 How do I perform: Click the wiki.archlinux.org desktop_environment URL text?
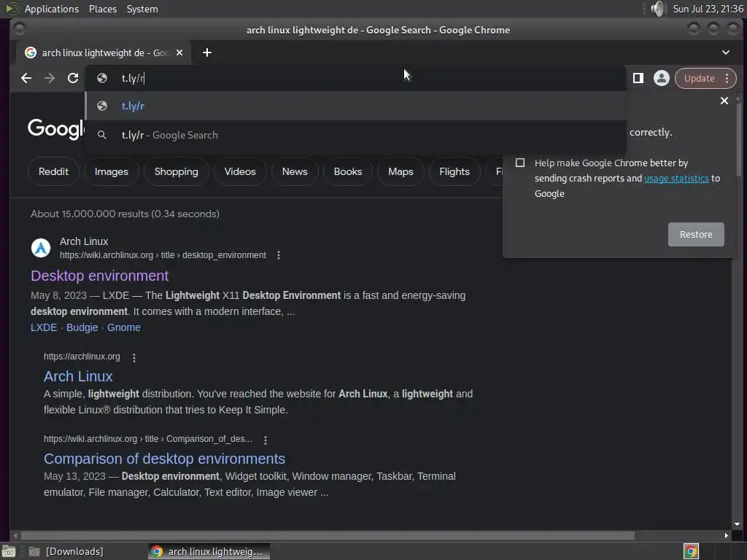(163, 255)
